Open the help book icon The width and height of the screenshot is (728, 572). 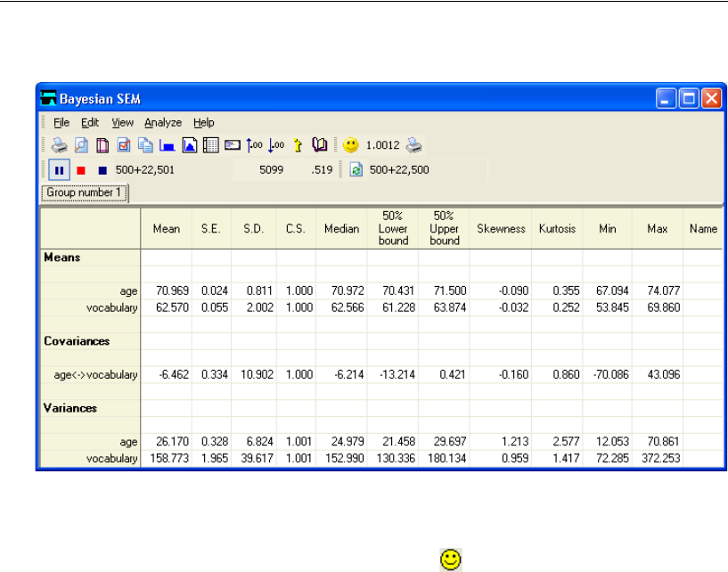tap(319, 145)
